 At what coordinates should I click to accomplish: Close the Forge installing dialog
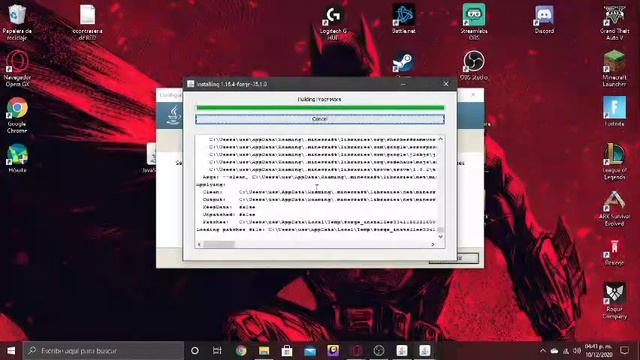pyautogui.click(x=446, y=84)
